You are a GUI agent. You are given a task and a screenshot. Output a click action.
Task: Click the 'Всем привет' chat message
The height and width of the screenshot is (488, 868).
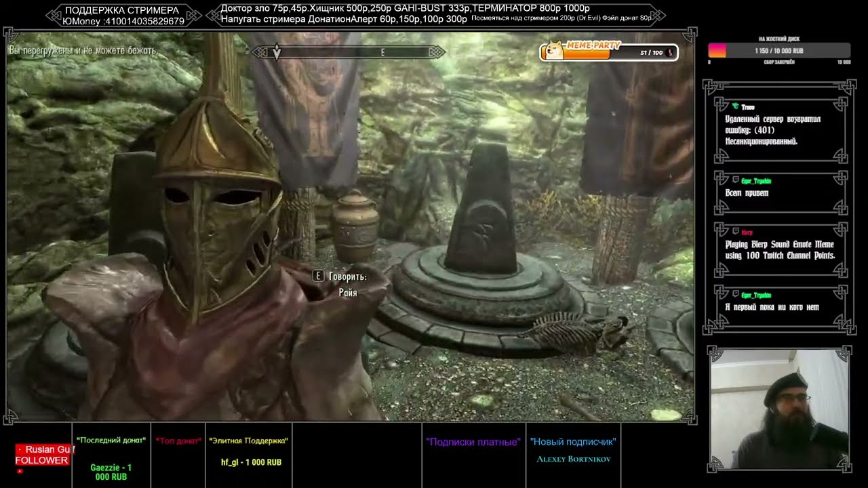click(747, 193)
